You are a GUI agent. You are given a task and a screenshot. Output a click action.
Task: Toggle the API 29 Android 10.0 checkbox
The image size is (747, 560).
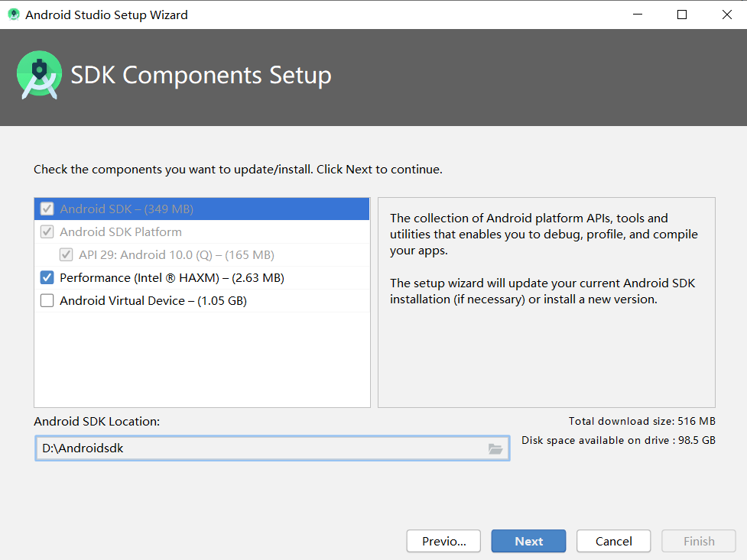[x=67, y=254]
